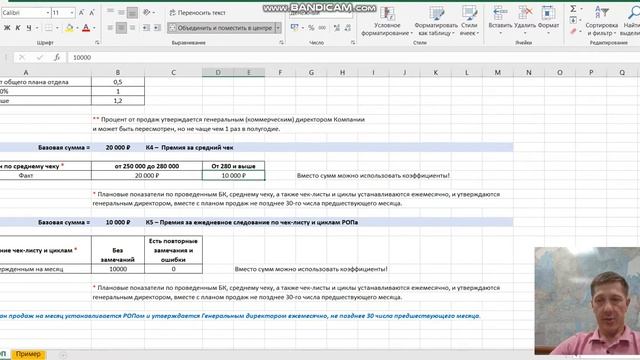Open the borders dropdown arrow
This screenshot has width=640, height=360.
click(x=57, y=28)
